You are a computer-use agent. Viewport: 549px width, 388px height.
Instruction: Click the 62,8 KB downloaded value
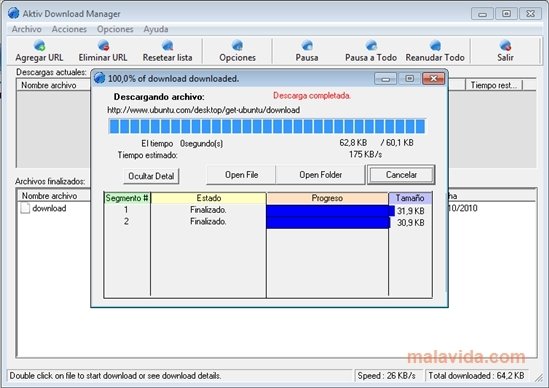pos(353,143)
